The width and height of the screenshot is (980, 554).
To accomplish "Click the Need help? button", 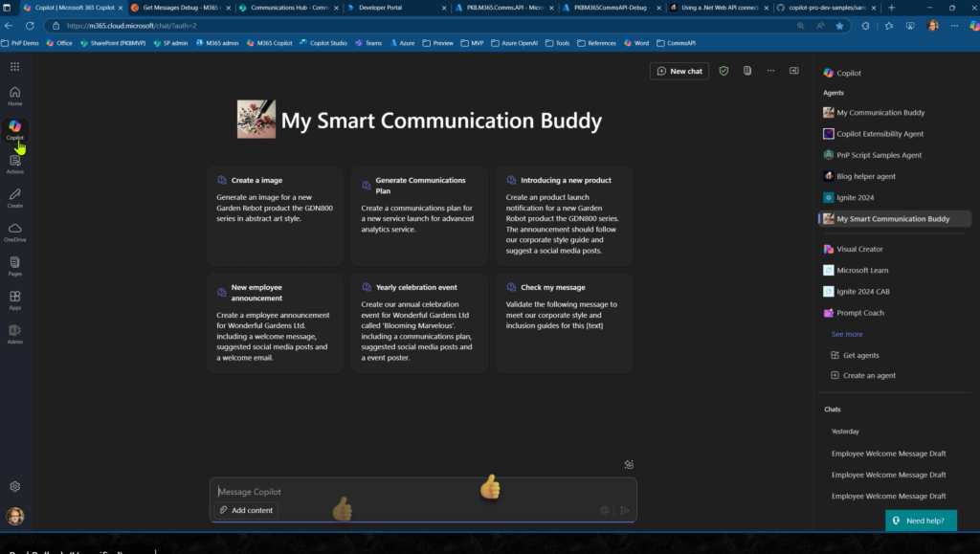I will [x=921, y=521].
